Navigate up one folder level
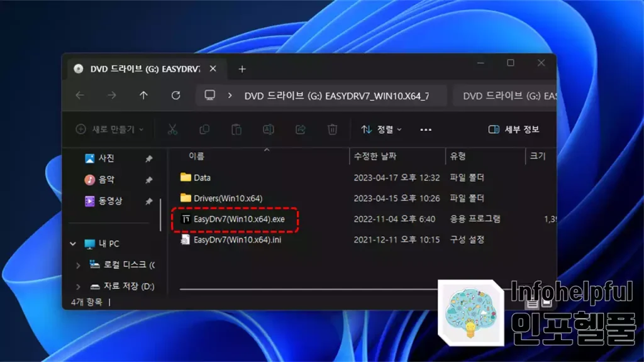 [x=143, y=96]
